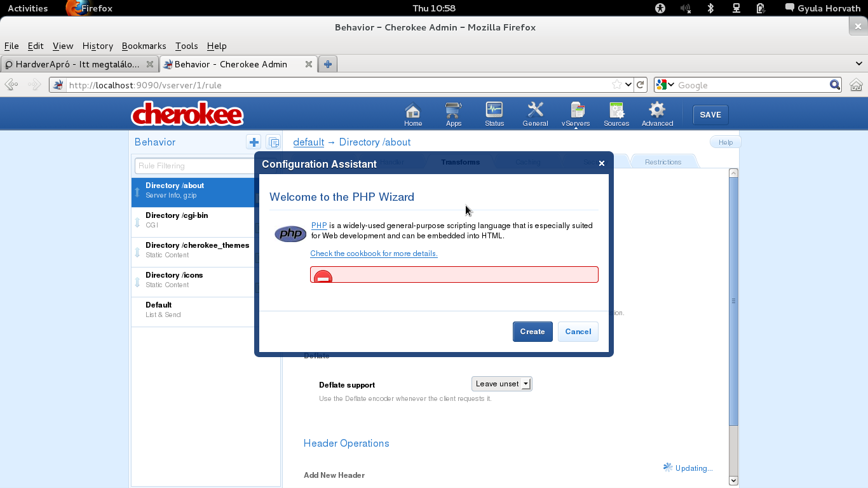The width and height of the screenshot is (868, 488).
Task: Click the SAVE button
Action: tap(710, 115)
